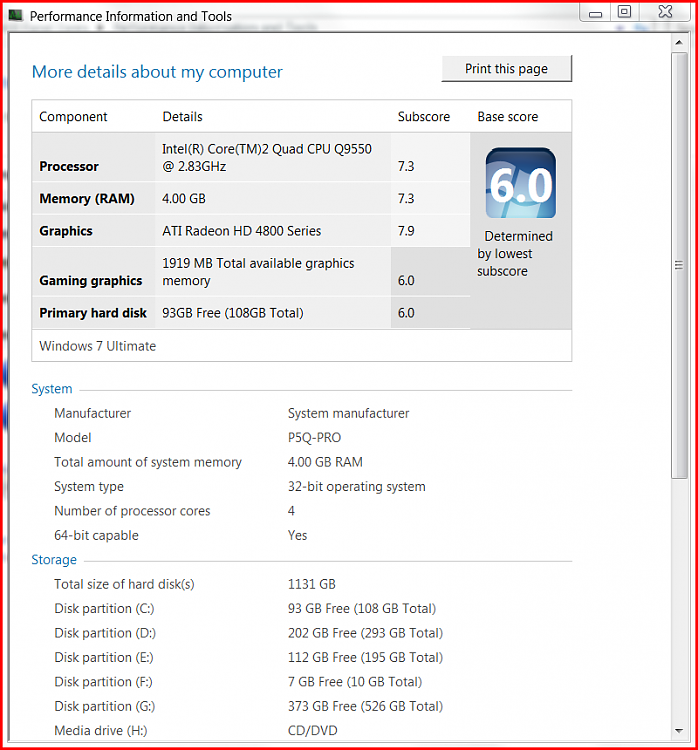Select the Processor row label
This screenshot has width=698, height=750.
point(69,166)
